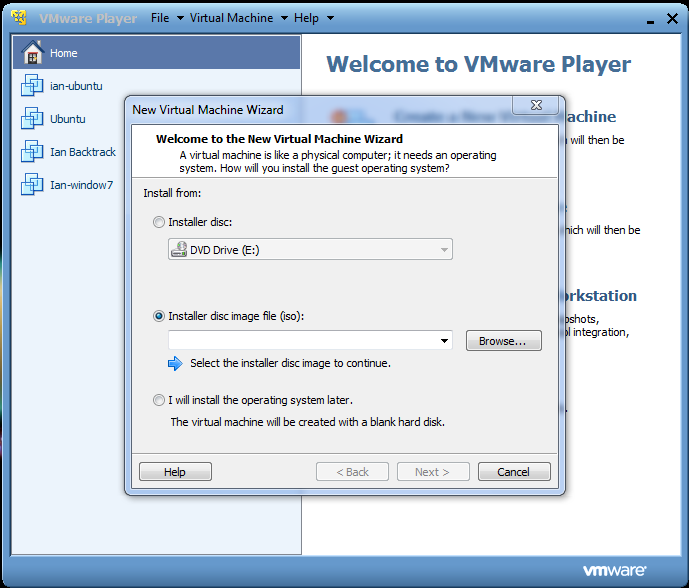Select Ian-window7 in the VM list
Screen dimensions: 689x588
pyautogui.click(x=81, y=185)
